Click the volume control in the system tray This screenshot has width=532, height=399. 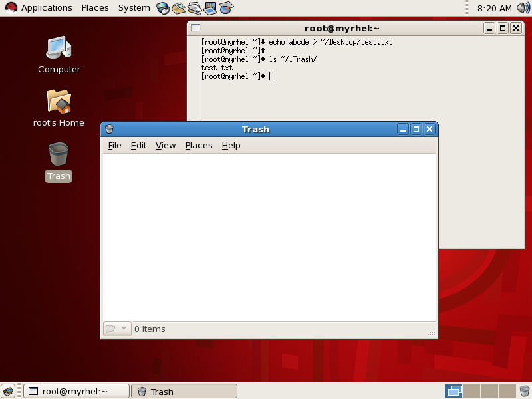click(x=523, y=7)
